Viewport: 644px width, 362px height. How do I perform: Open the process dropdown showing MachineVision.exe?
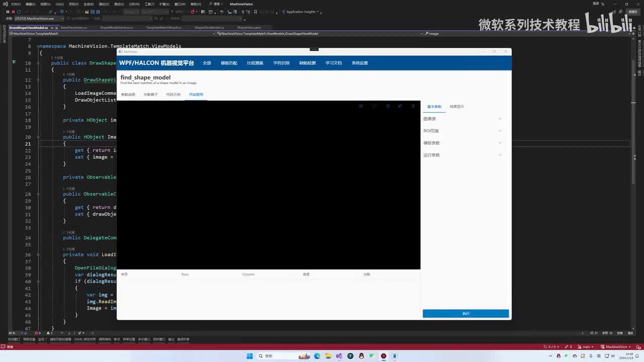tap(39, 19)
